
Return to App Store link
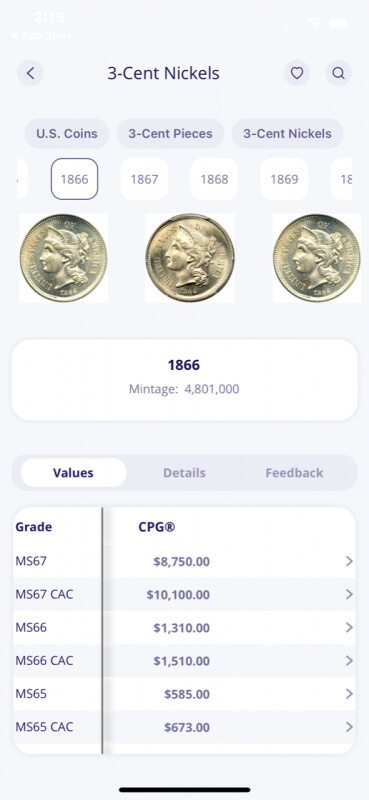coord(41,35)
